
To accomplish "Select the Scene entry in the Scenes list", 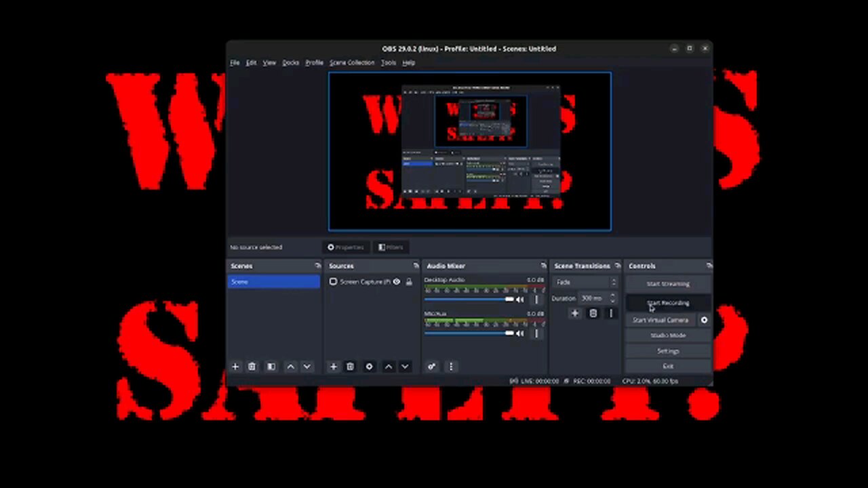I will 274,282.
